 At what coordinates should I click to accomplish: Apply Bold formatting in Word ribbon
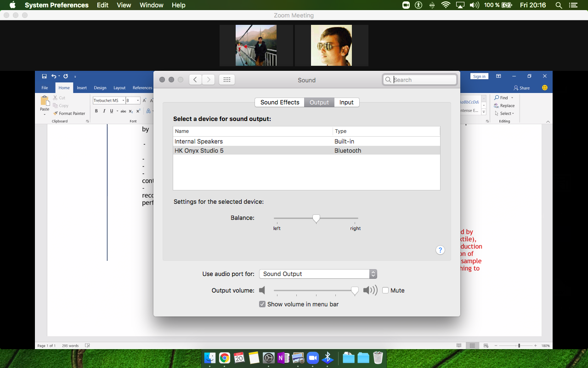tap(96, 111)
